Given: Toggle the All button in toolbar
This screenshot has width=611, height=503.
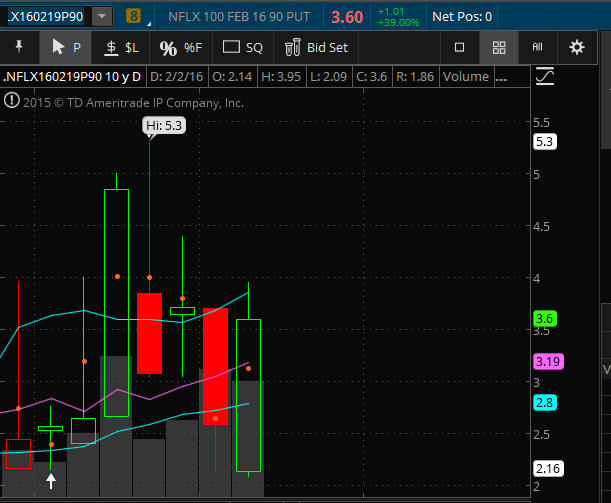Looking at the screenshot, I should click(x=537, y=47).
